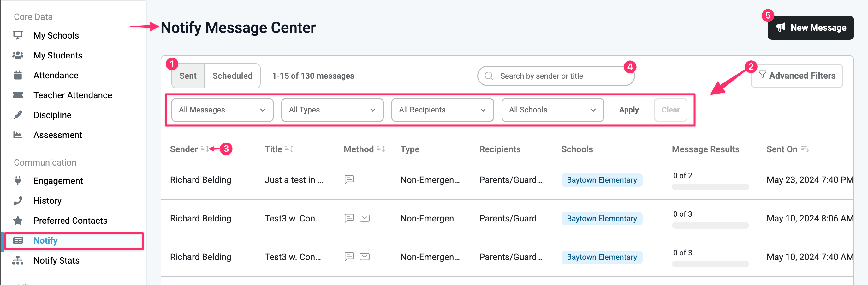This screenshot has height=285, width=868.
Task: Click 'May 10, 2024 7:40 AM' sent date
Action: pyautogui.click(x=810, y=257)
